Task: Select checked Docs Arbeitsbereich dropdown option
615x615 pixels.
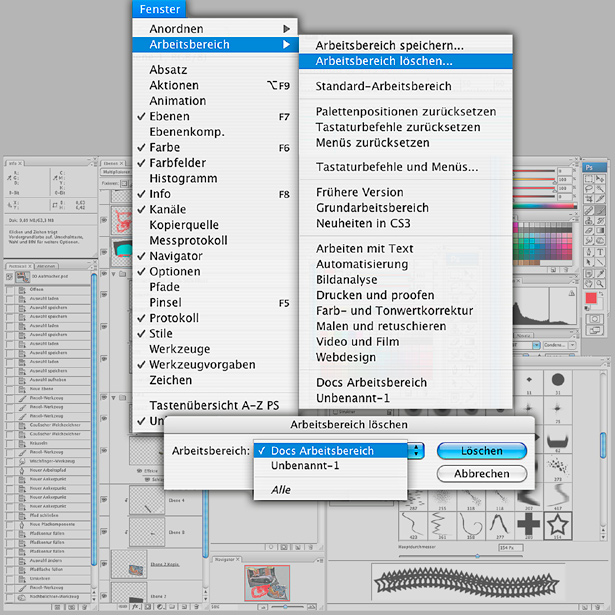Action: click(330, 450)
